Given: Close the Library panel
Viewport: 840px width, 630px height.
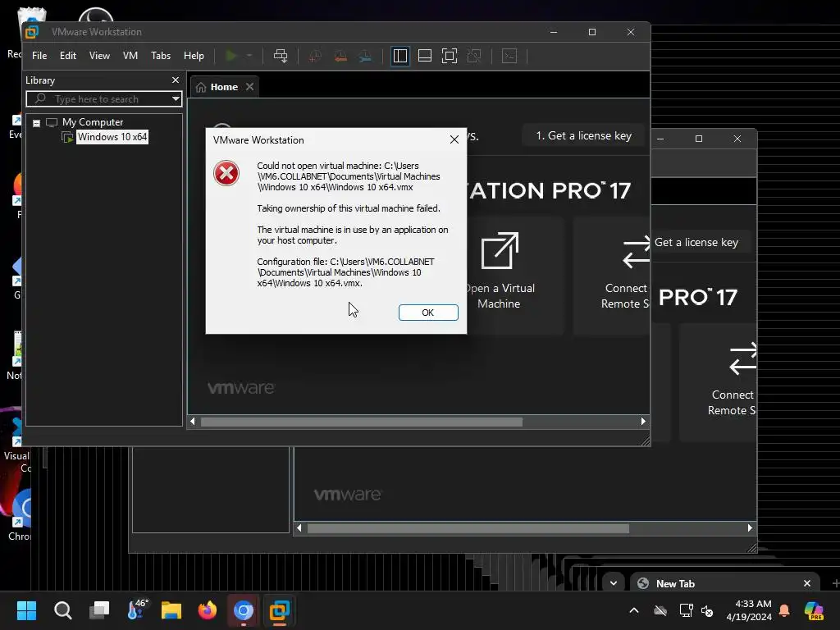Looking at the screenshot, I should click(176, 80).
